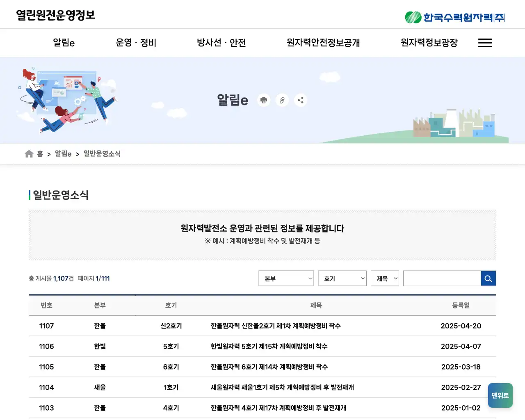The width and height of the screenshot is (525, 420).
Task: Select row number 1105 cell
Action: coord(46,367)
